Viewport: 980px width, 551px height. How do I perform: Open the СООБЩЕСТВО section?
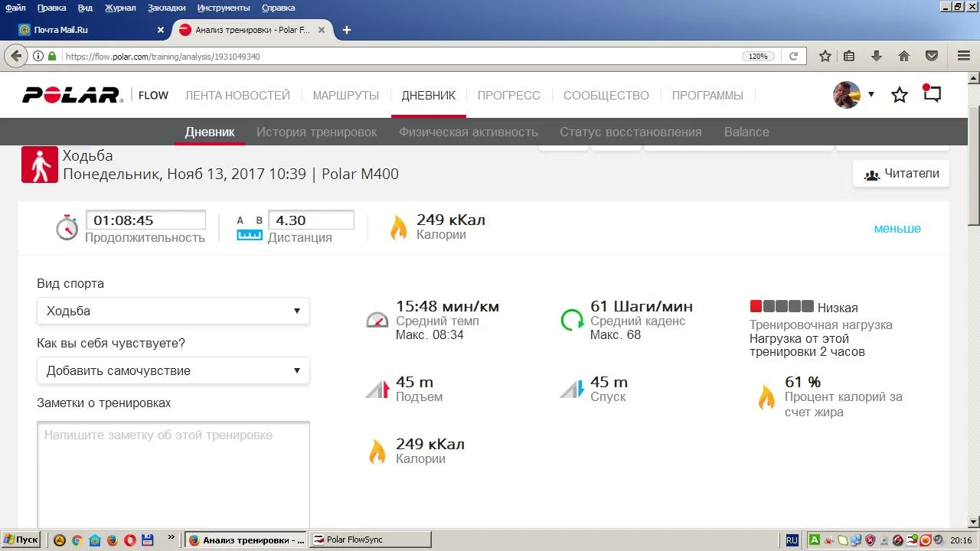tap(606, 96)
